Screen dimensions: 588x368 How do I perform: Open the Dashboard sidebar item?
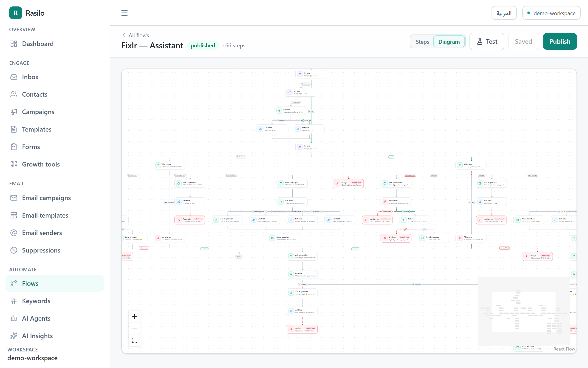pyautogui.click(x=55, y=44)
